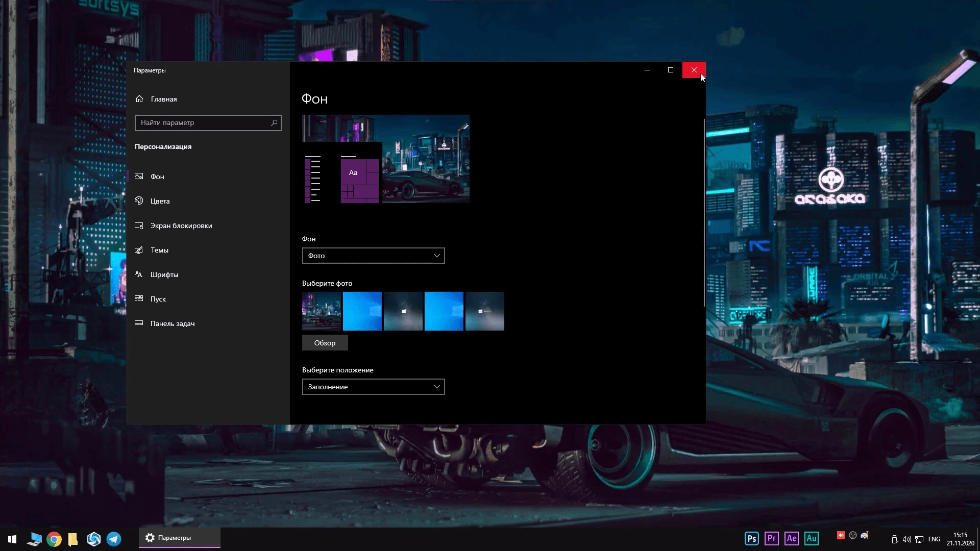Go to Главная home page
Image resolution: width=980 pixels, height=551 pixels.
(156, 99)
